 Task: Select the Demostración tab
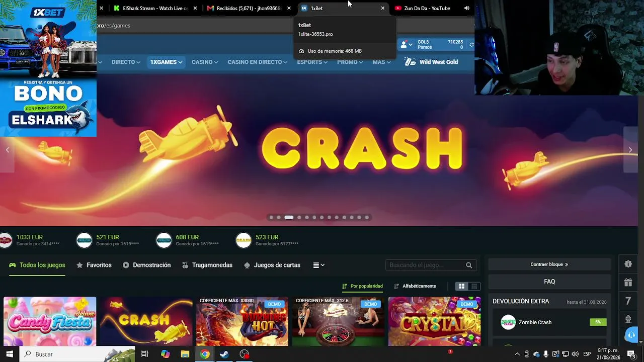[147, 265]
